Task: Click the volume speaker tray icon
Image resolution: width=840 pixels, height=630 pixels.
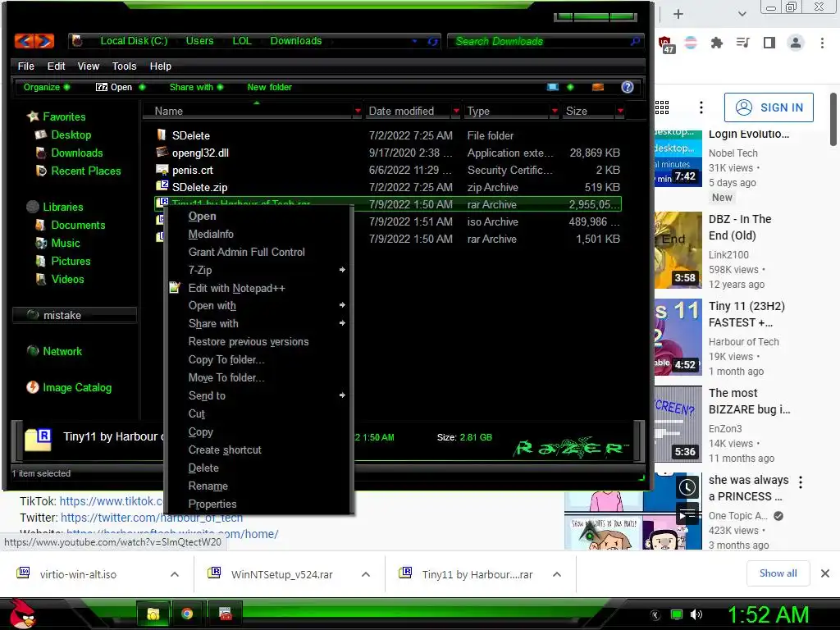Action: [x=696, y=614]
